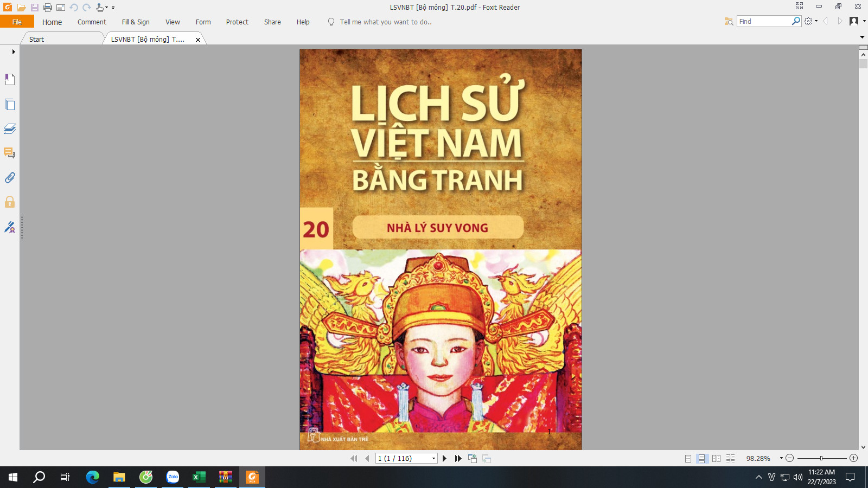Jump to the last page
The image size is (868, 488).
point(458,459)
